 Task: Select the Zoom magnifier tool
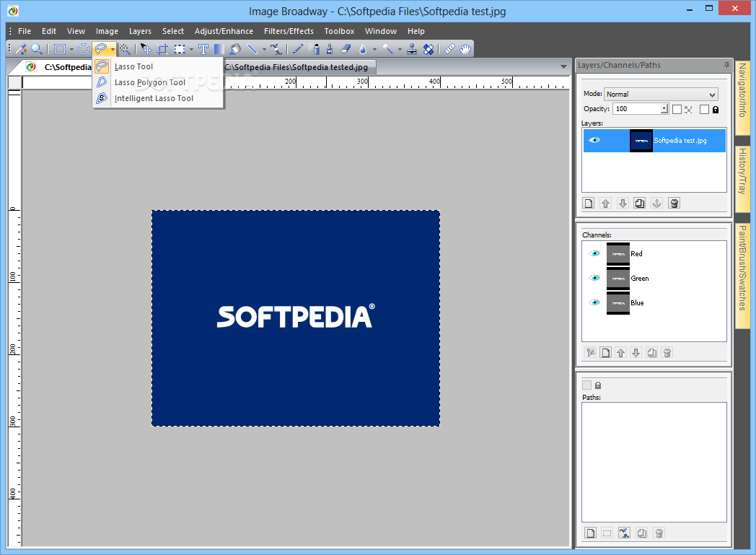point(37,48)
